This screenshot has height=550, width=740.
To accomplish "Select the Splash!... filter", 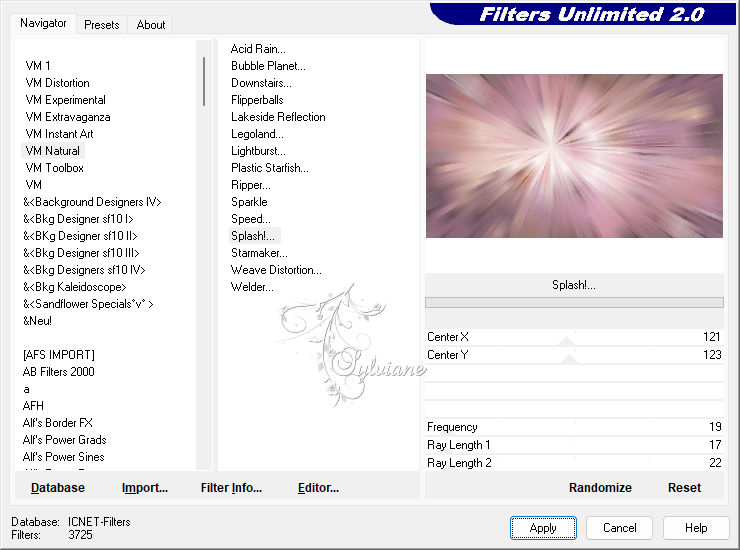I will coord(253,236).
